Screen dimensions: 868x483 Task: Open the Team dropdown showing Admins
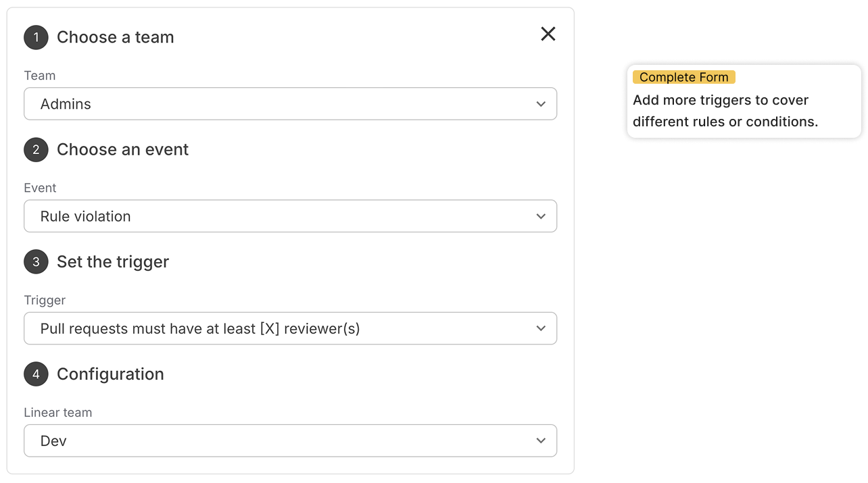pos(290,104)
